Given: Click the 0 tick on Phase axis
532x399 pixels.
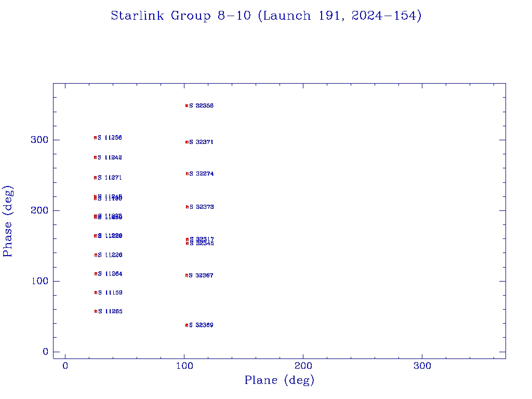Looking at the screenshot, I should coord(46,352).
